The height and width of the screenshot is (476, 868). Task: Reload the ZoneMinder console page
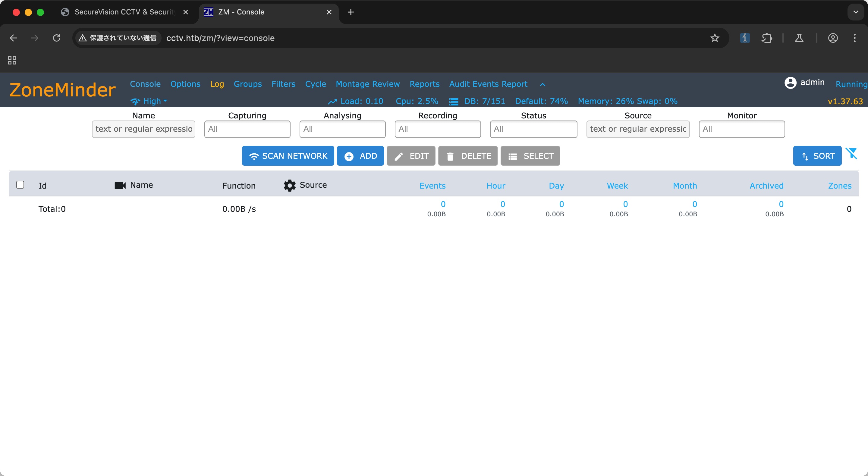coord(57,38)
